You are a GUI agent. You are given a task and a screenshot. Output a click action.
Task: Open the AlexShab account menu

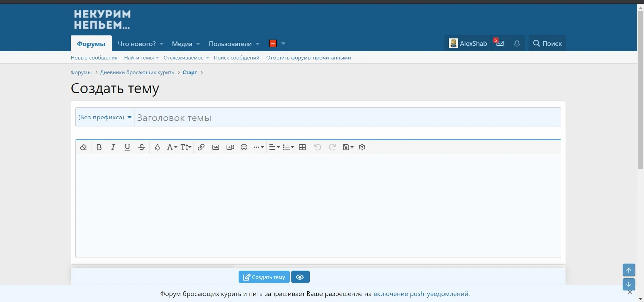click(x=468, y=43)
